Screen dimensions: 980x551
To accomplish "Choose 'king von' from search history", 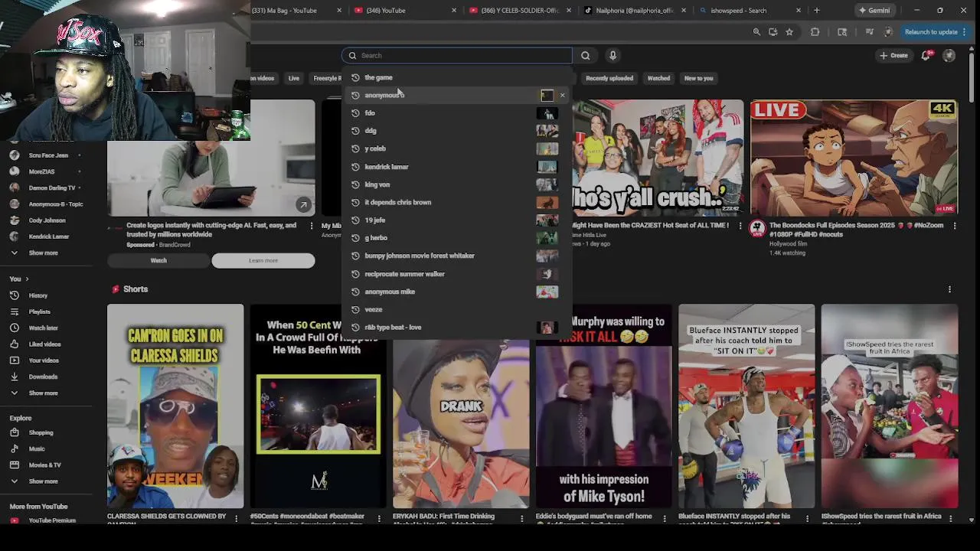I will (456, 184).
